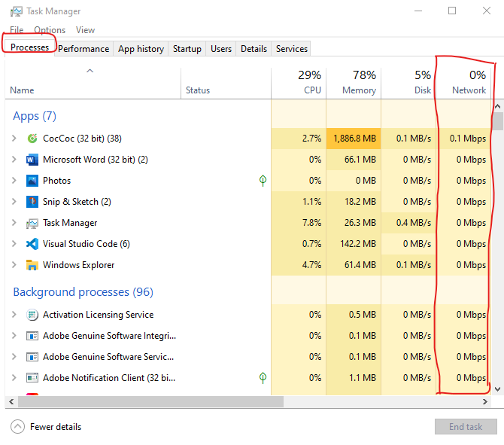Click the Snip & Sketch icon
This screenshot has width=504, height=445.
pos(32,202)
